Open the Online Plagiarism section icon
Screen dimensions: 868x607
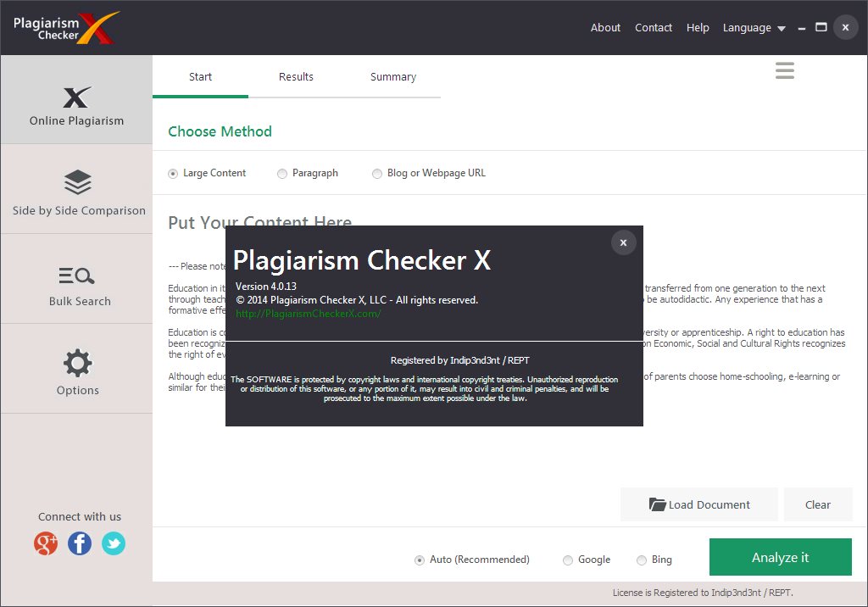point(76,97)
